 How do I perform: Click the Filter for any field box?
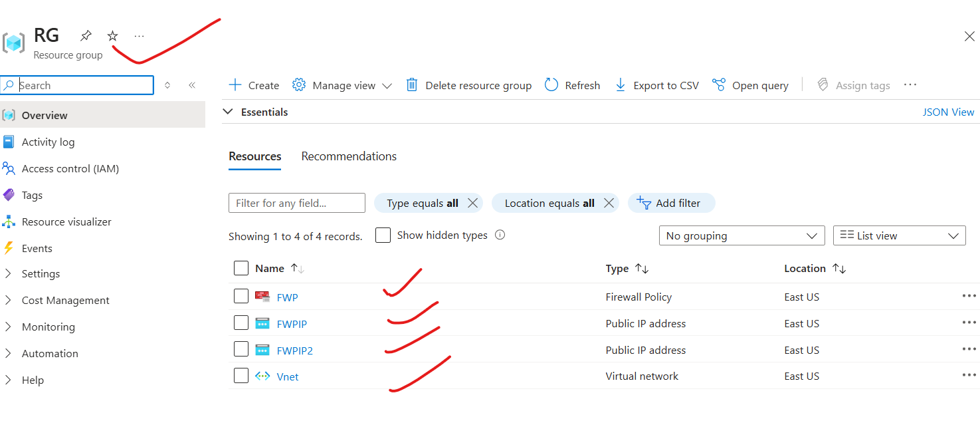(x=297, y=203)
